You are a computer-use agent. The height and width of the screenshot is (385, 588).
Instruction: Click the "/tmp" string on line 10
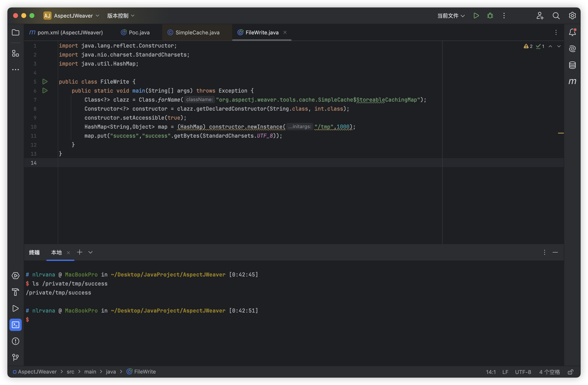tap(324, 127)
